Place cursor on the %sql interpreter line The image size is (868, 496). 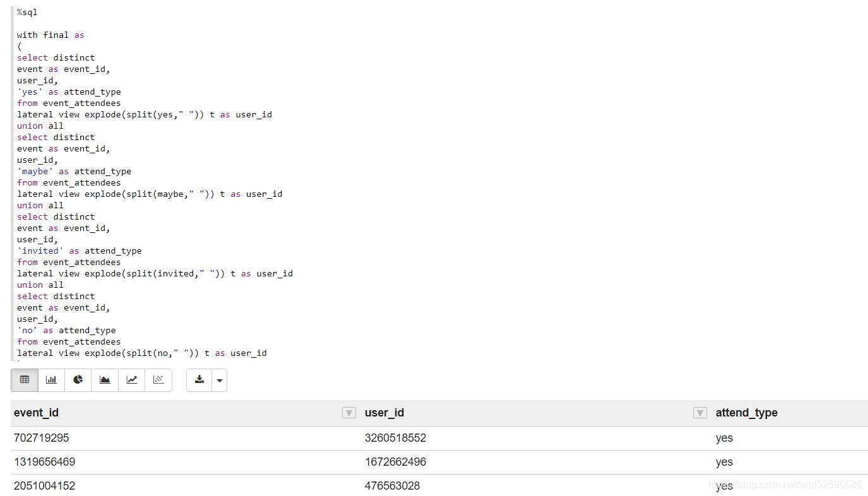point(27,12)
